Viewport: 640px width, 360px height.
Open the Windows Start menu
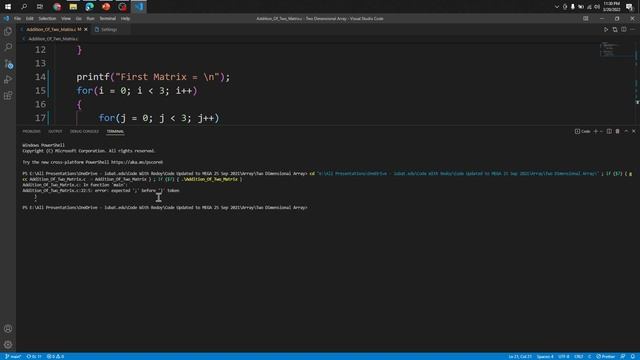pos(8,7)
